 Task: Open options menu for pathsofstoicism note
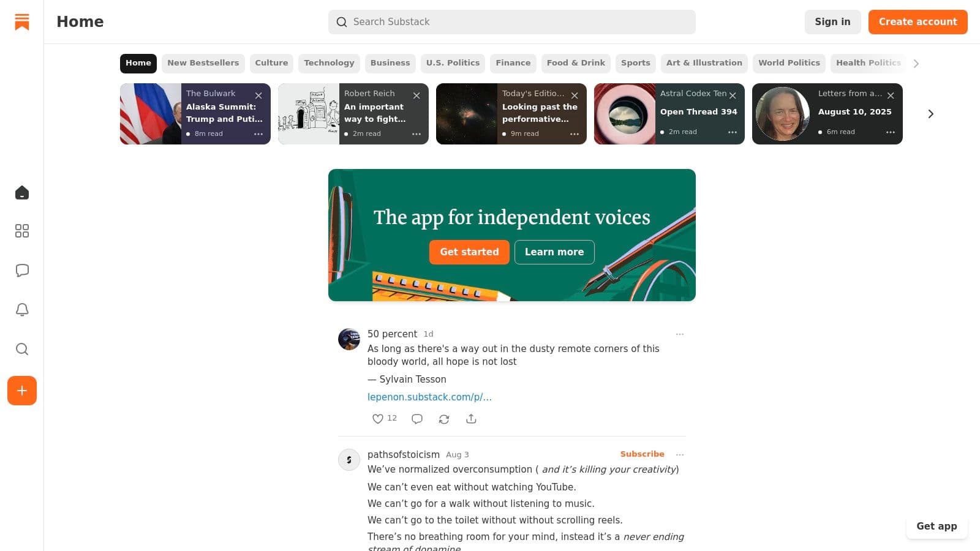pos(680,454)
